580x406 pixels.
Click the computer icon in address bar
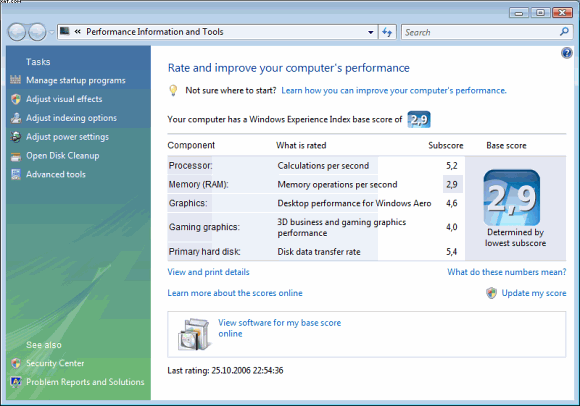coord(65,31)
